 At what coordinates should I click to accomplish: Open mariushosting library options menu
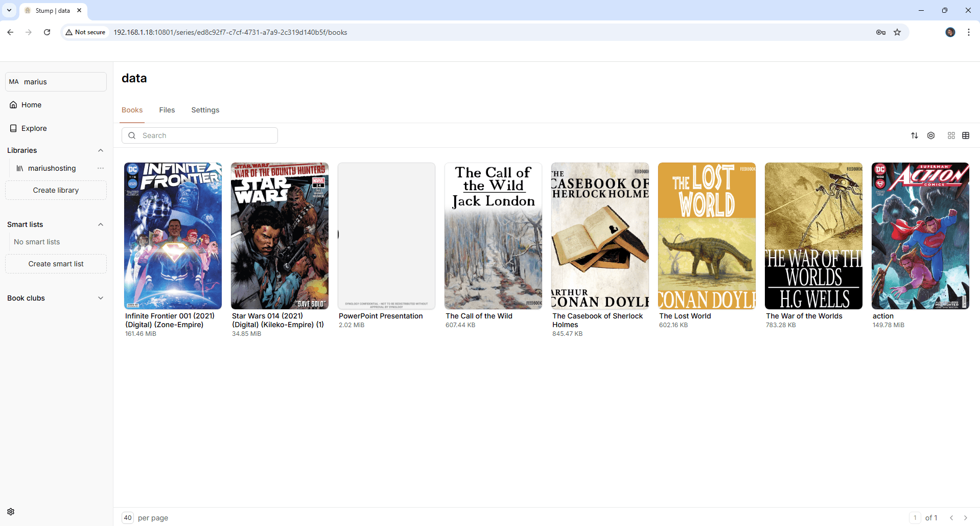(x=101, y=168)
